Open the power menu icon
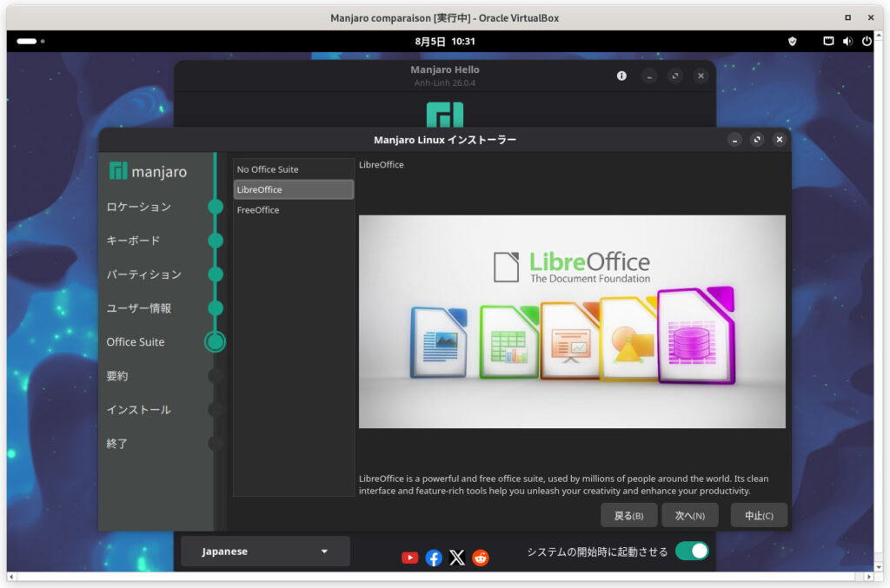Image resolution: width=890 pixels, height=588 pixels. [867, 42]
